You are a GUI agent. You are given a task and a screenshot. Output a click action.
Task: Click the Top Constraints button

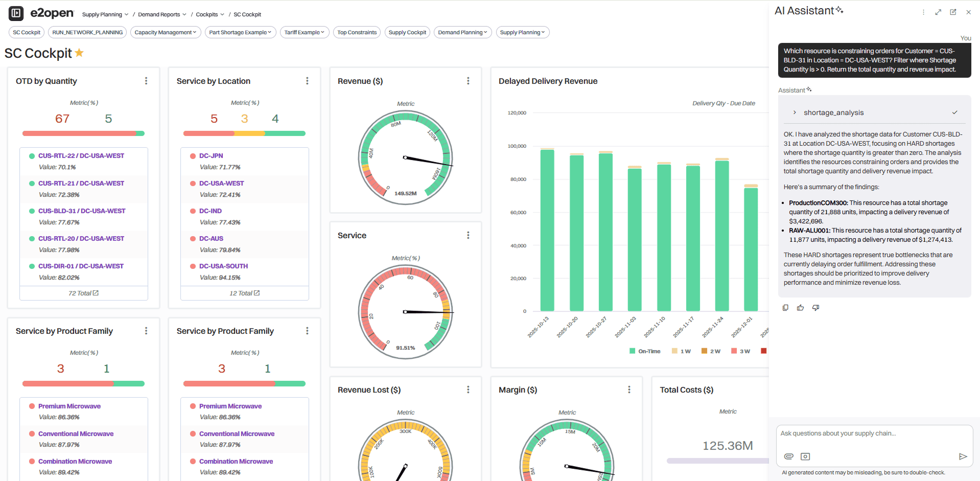(357, 32)
